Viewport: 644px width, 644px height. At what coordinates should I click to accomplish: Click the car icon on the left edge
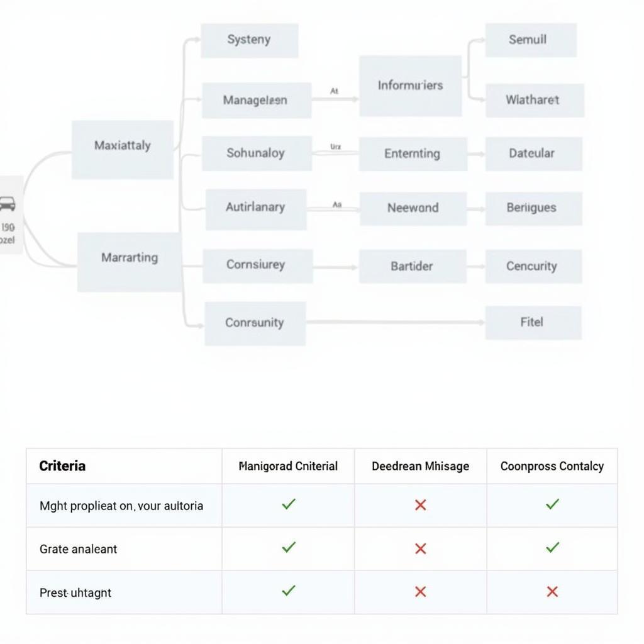point(8,204)
